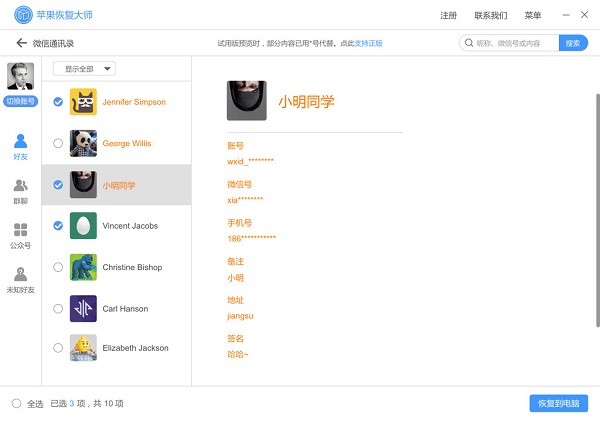The height and width of the screenshot is (421, 600).
Task: Check the George Willis checkbox
Action: tap(58, 143)
